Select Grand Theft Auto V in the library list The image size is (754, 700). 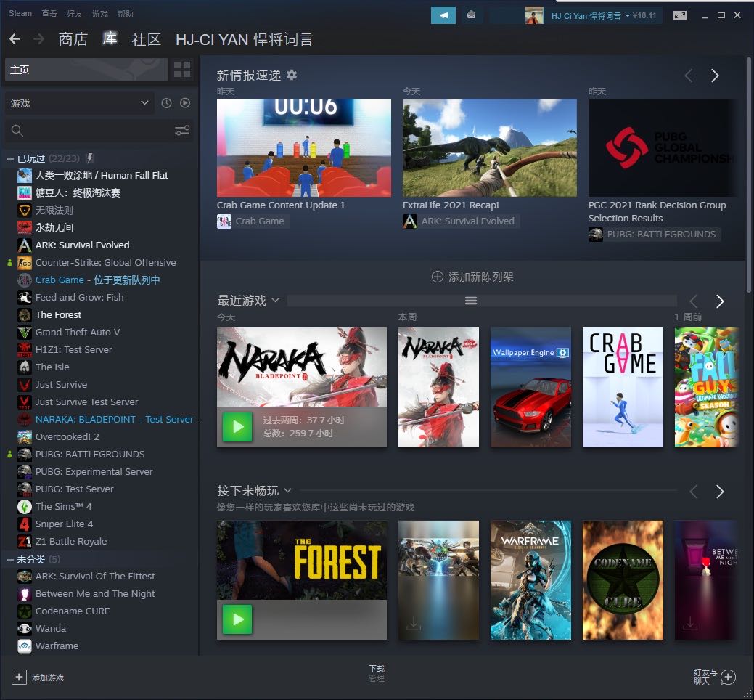point(78,332)
